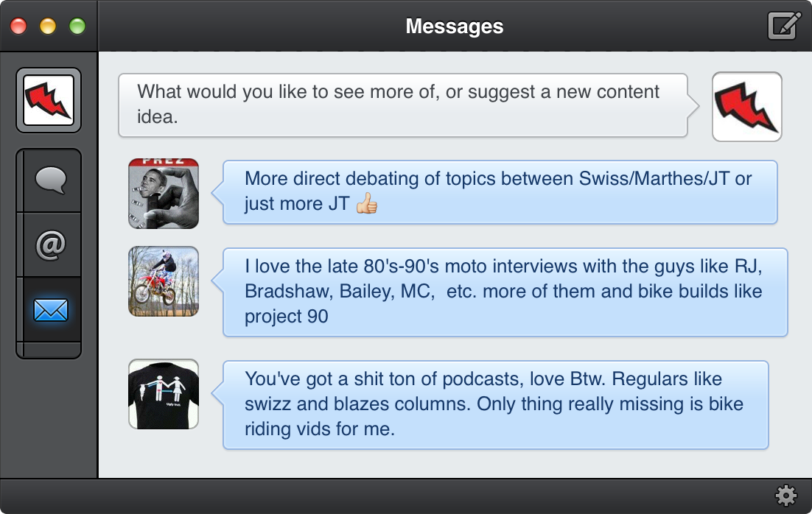Screen dimensions: 812x514
Task: Zoom window with the green button
Action: click(x=77, y=27)
